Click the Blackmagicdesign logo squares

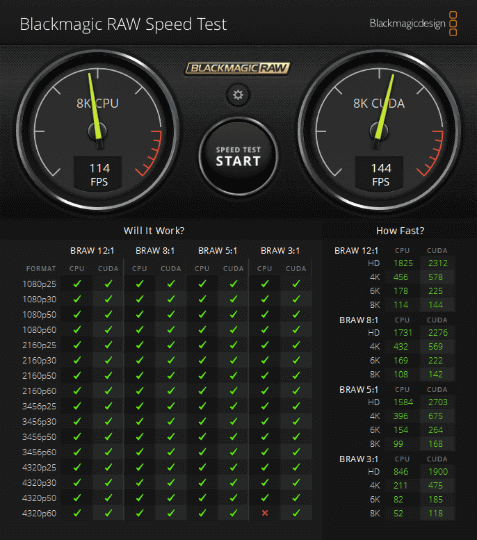pos(453,23)
